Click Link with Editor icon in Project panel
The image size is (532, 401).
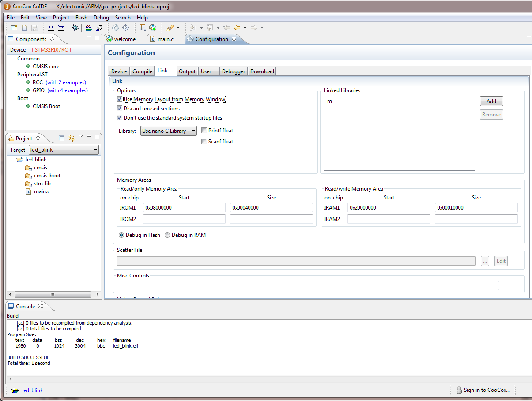72,138
